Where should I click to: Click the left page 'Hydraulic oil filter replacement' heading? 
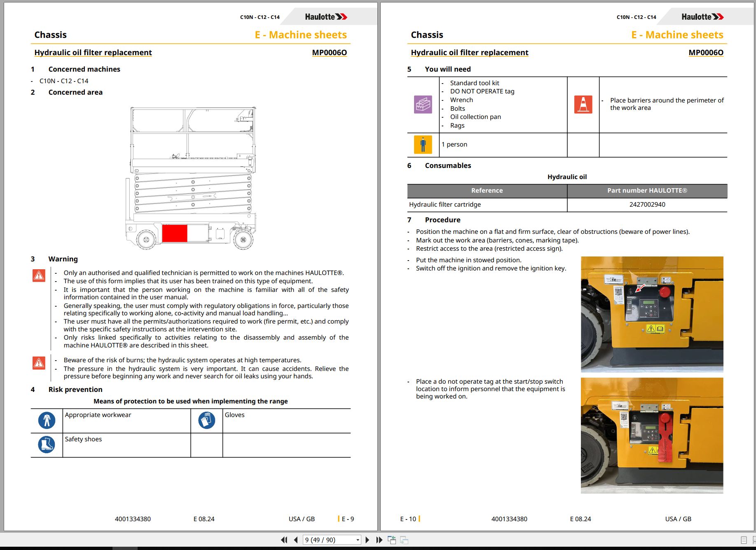pos(93,52)
